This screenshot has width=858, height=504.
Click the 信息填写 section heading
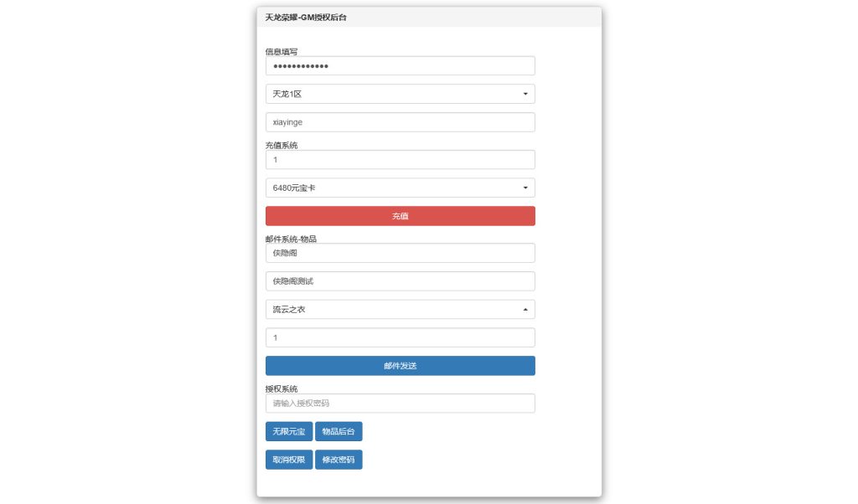(277, 51)
